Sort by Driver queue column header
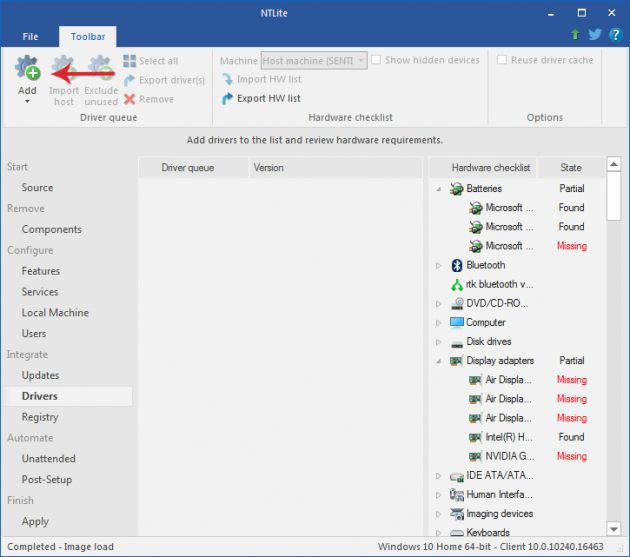 [x=194, y=168]
